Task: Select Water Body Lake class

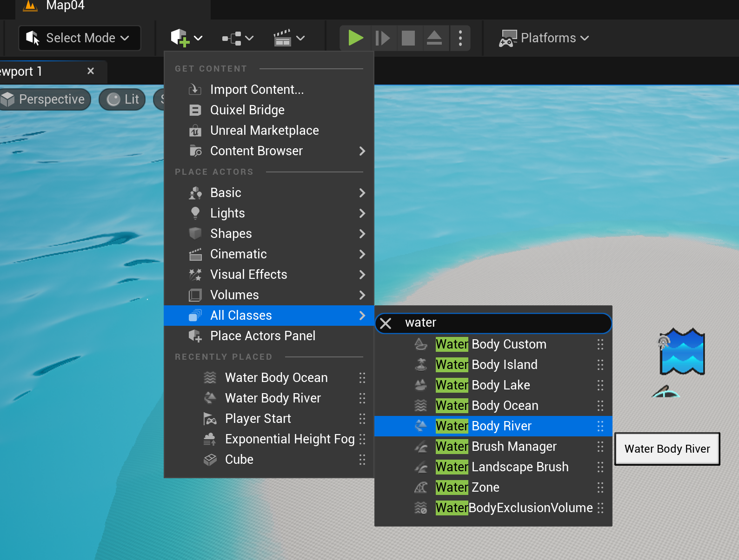Action: [493, 385]
